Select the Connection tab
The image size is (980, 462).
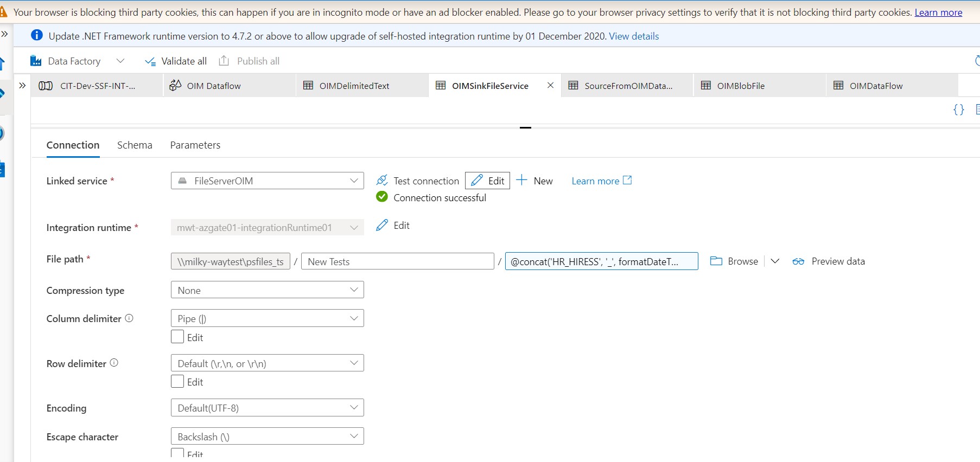73,145
